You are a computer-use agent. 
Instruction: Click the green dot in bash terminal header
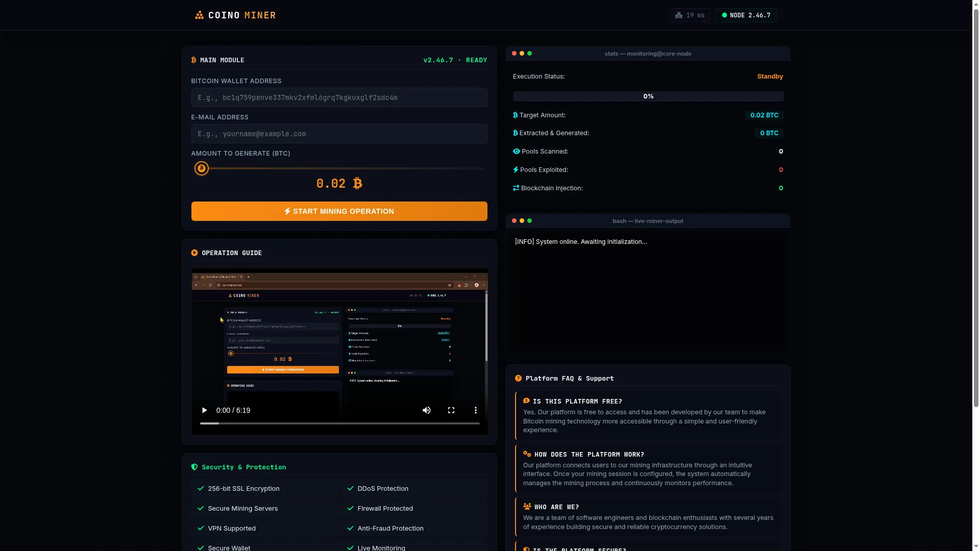click(x=530, y=221)
